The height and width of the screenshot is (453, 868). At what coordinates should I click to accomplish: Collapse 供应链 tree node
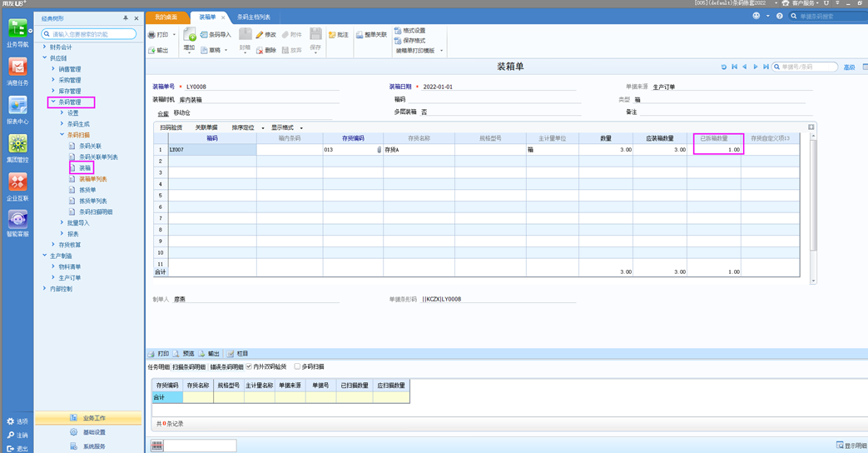[45, 57]
